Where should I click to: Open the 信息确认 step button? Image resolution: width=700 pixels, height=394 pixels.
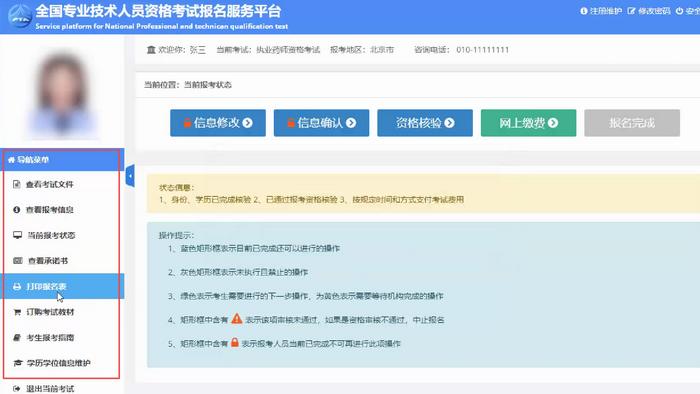(321, 123)
